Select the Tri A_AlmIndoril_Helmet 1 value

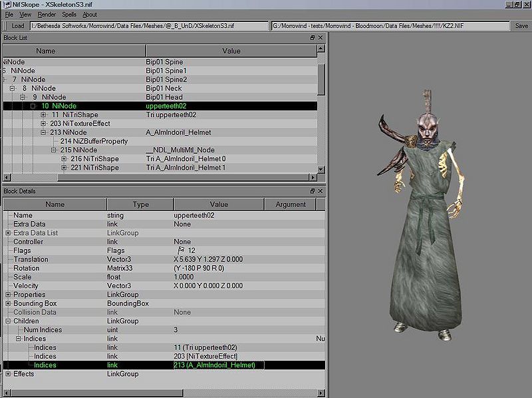(x=186, y=168)
